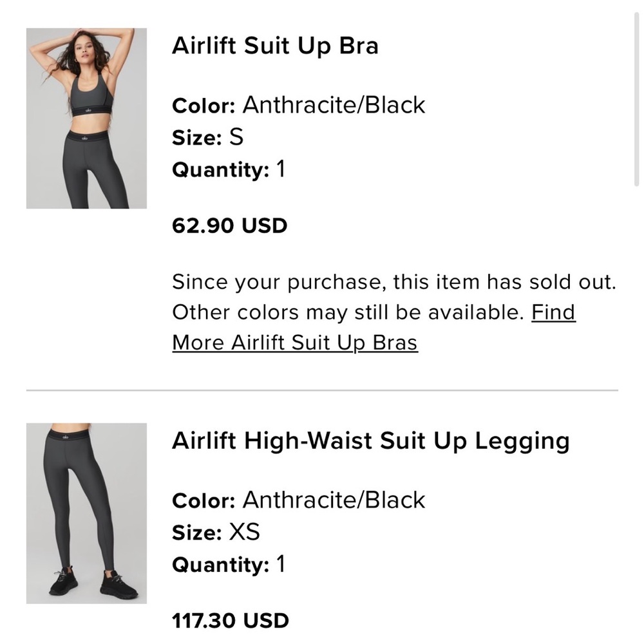Click the Quantity 1 value for the bra
The width and height of the screenshot is (644, 644).
click(280, 169)
